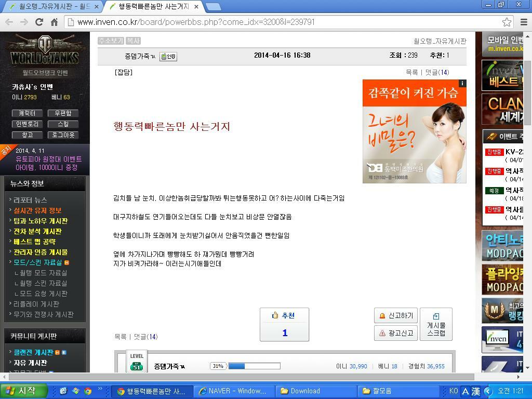The width and height of the screenshot is (532, 399).
Task: Go to the browser home icon
Action: pyautogui.click(x=54, y=22)
